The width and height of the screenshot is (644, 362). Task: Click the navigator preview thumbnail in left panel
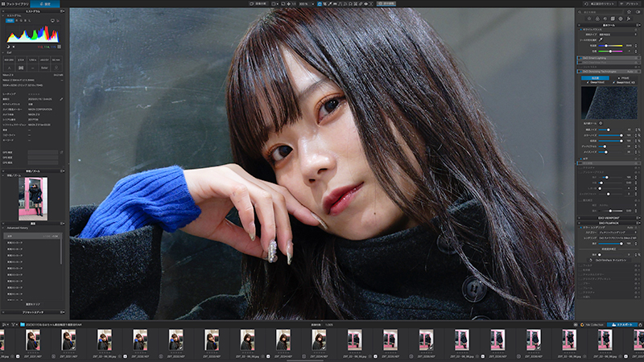pos(33,199)
